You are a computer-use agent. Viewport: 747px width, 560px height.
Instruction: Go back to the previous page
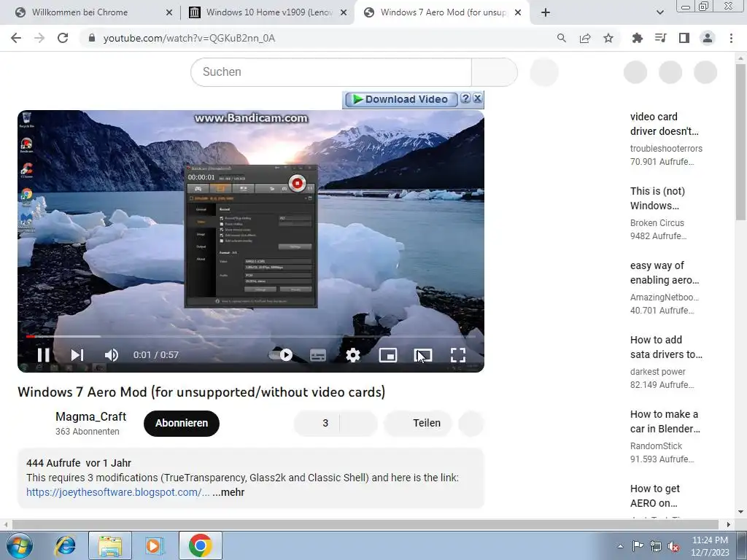(16, 38)
